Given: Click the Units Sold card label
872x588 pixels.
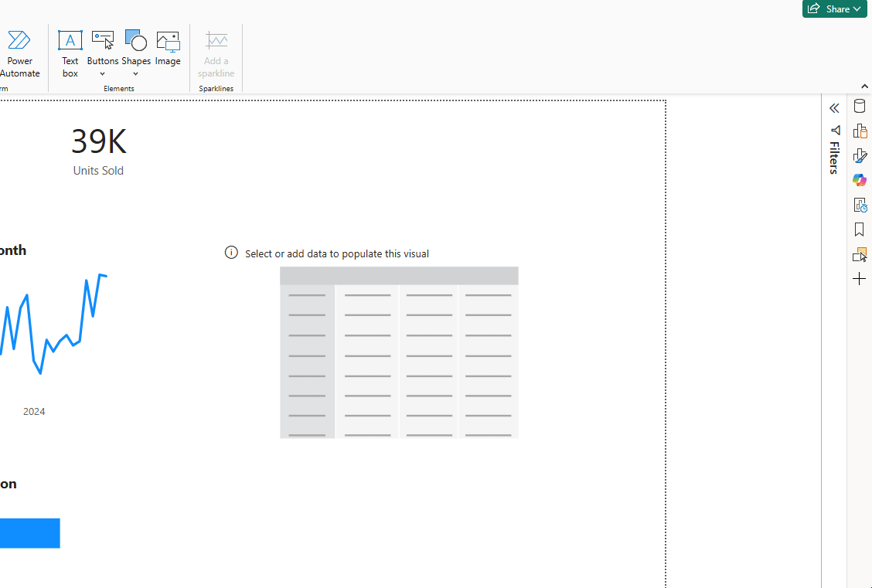Looking at the screenshot, I should 98,171.
